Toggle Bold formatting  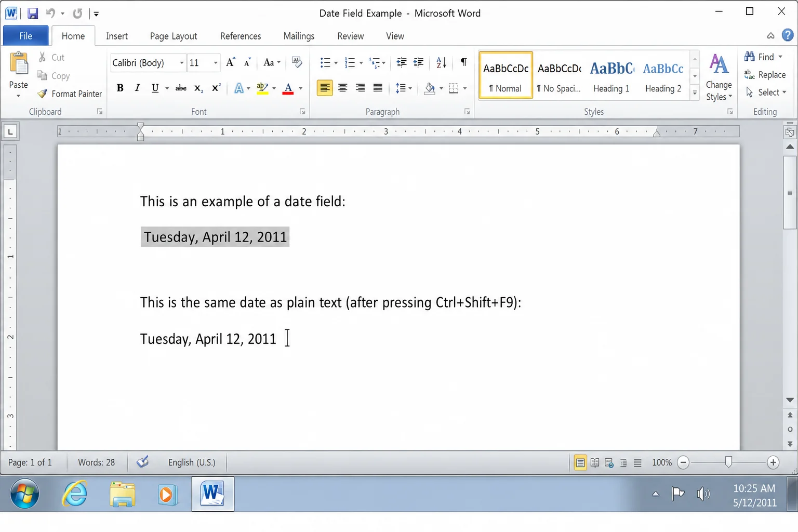pos(120,88)
